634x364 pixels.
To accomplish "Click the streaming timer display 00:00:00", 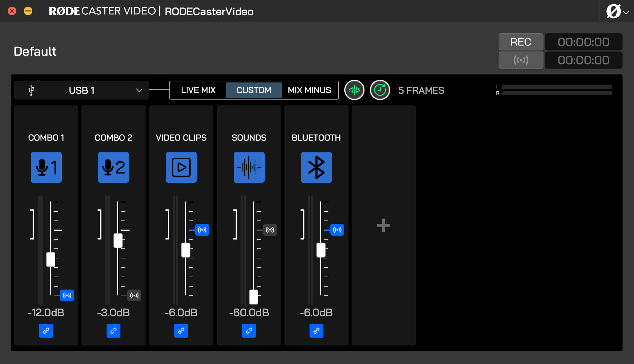I will point(584,60).
